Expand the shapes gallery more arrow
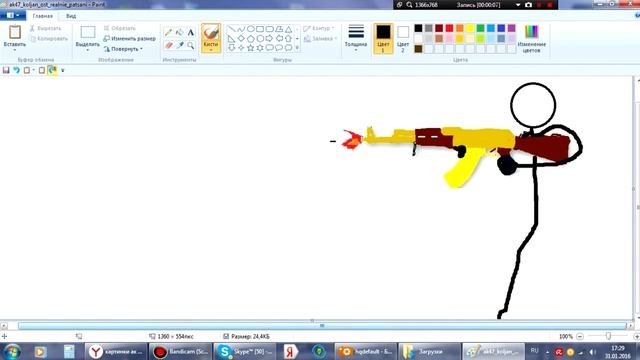 (297, 48)
